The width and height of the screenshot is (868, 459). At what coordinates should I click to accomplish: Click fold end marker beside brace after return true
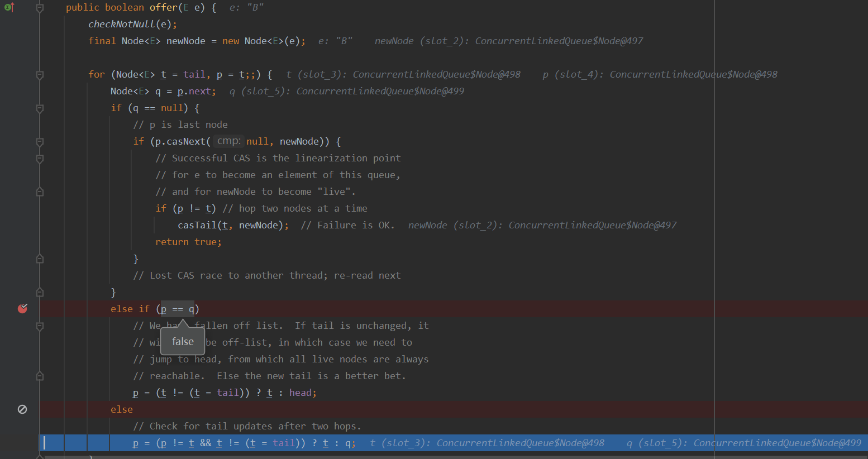tap(40, 259)
